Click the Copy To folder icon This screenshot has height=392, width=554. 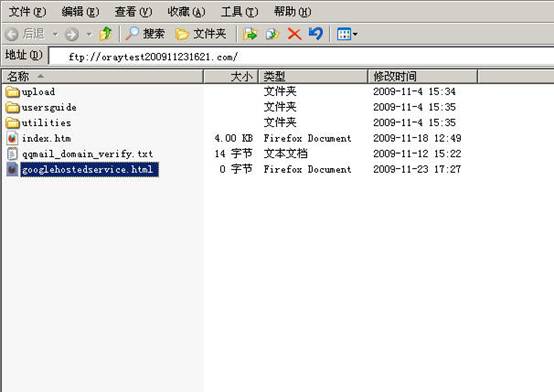pyautogui.click(x=272, y=34)
